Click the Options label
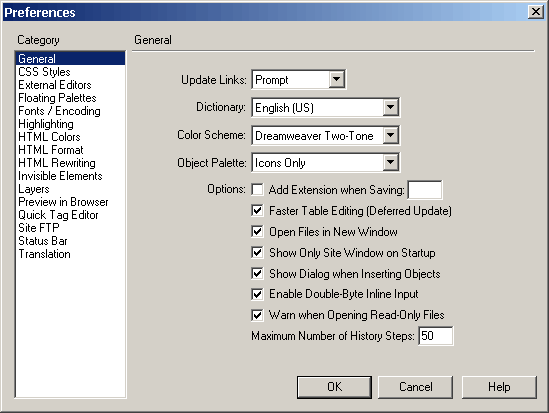 [227, 189]
